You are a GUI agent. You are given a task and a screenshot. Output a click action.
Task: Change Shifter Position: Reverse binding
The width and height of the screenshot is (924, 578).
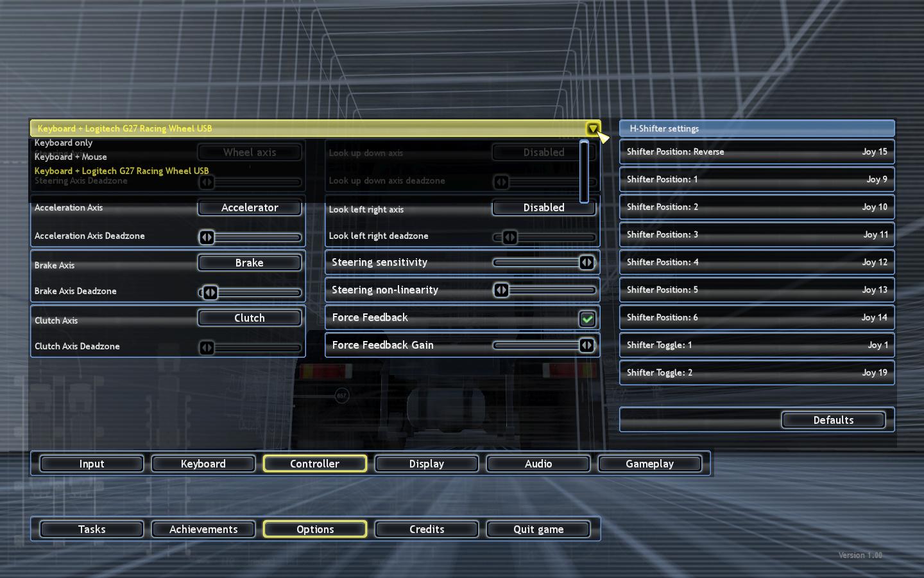coord(757,152)
